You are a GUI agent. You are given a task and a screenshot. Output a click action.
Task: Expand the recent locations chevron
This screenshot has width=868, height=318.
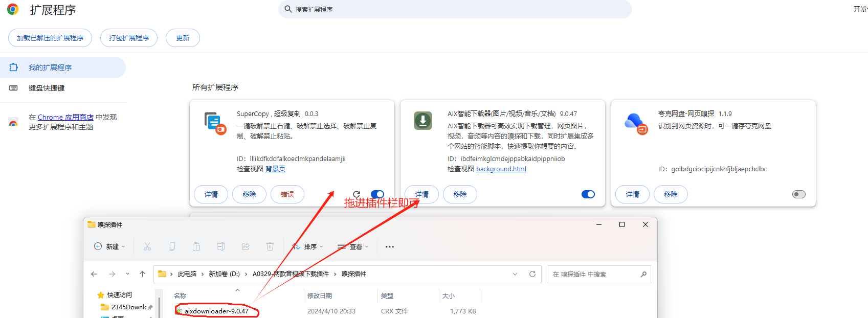(x=127, y=274)
